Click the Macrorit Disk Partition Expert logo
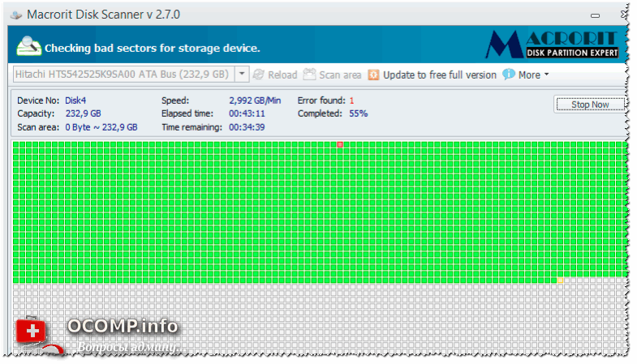637x364 pixels. click(553, 45)
